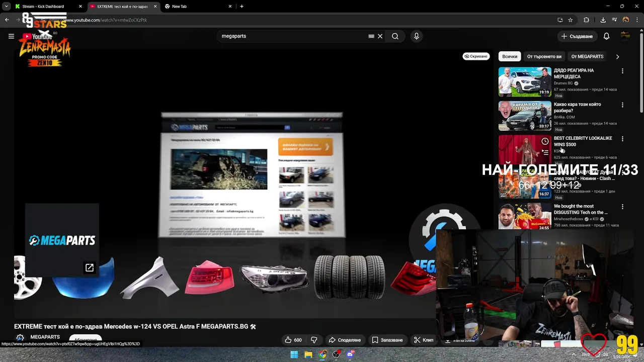644x362 pixels.
Task: Open the MEGAPARTS card external link icon
Action: (89, 267)
